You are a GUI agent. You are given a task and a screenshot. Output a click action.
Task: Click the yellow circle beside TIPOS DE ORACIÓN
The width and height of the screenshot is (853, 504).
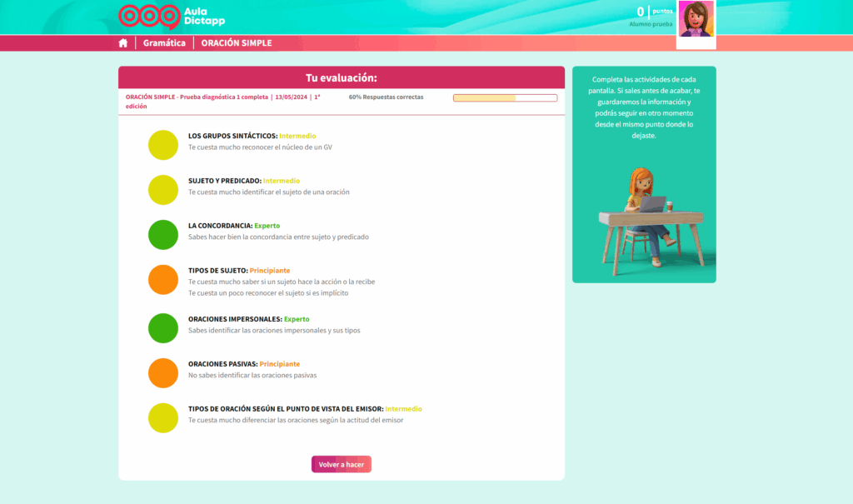click(162, 418)
